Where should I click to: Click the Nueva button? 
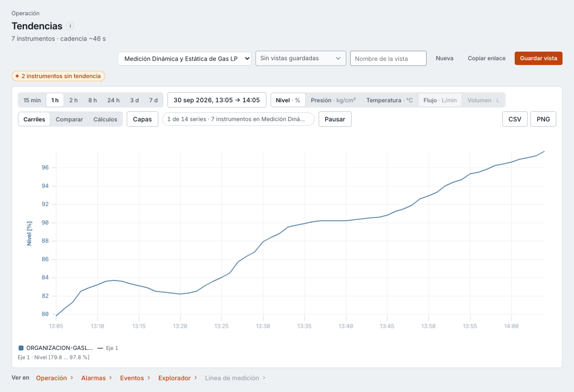click(444, 58)
